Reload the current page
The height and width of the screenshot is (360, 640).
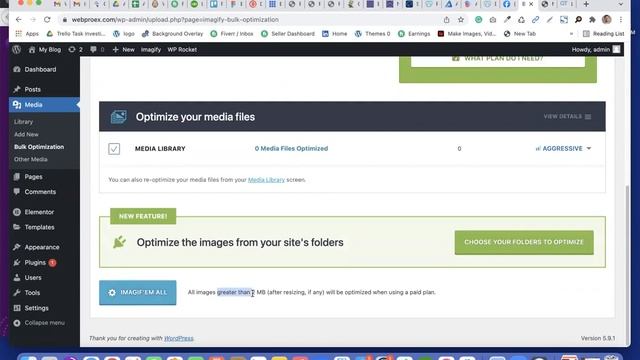coord(47,20)
